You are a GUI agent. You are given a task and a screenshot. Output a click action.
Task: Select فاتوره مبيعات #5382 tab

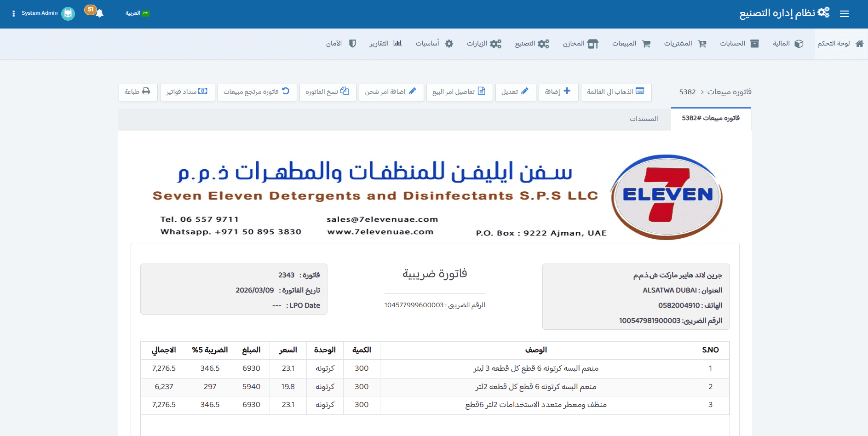click(x=711, y=119)
